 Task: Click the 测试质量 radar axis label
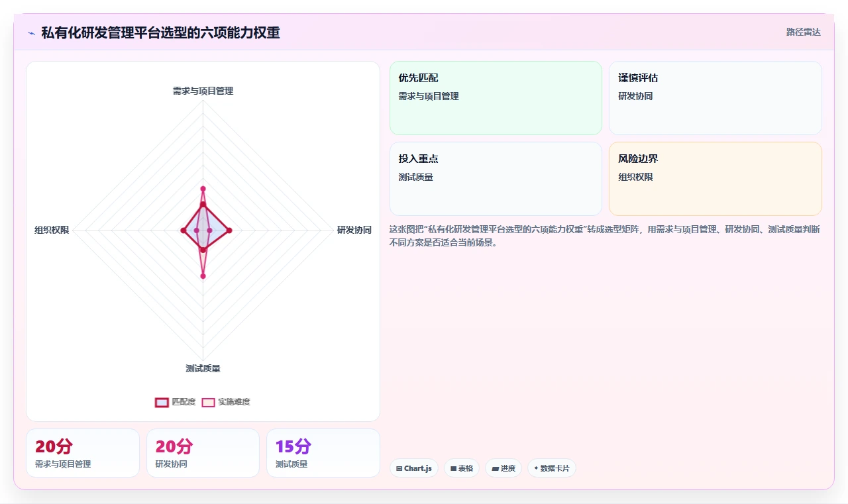click(203, 368)
